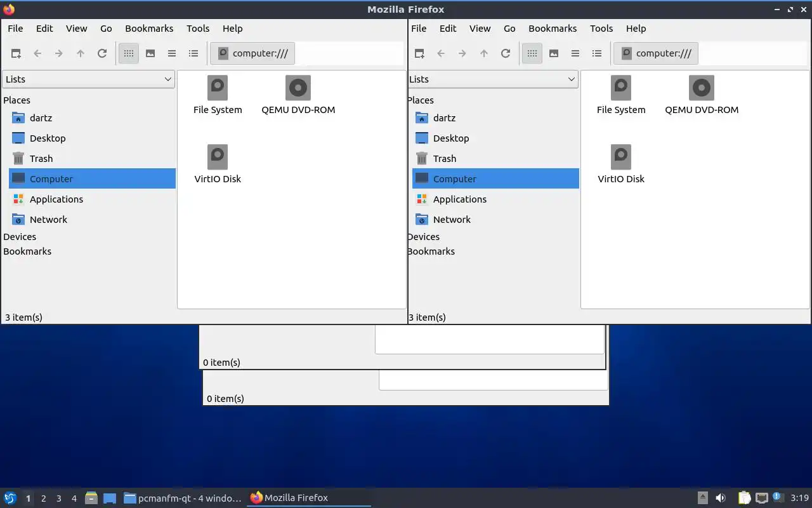Go up a folder in left window

tap(81, 53)
